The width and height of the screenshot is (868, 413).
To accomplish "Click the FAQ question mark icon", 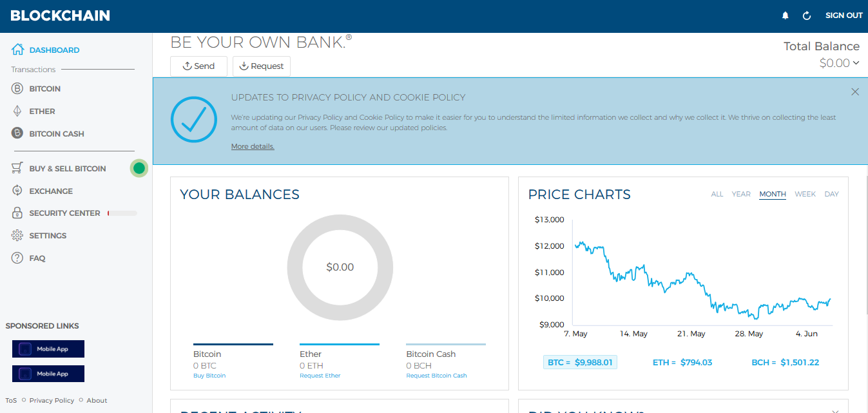I will tap(17, 258).
